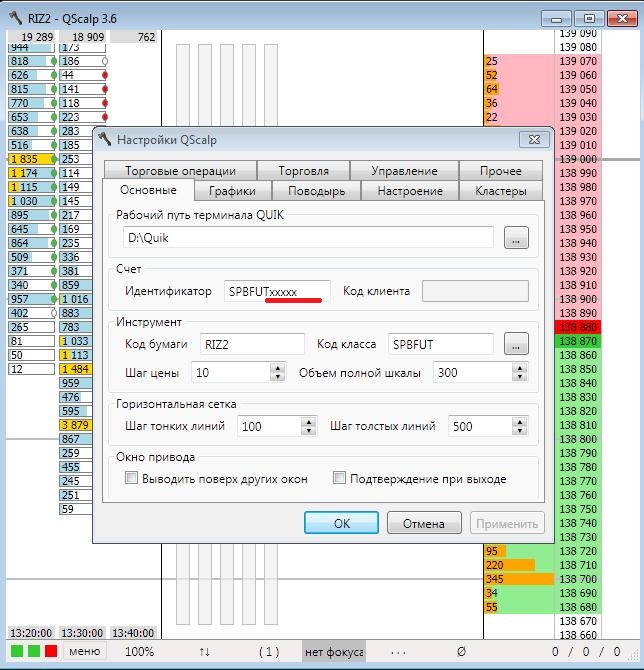Image resolution: width=644 pixels, height=670 pixels.
Task: Decrease Шаг тонких линий value
Action: (x=308, y=431)
